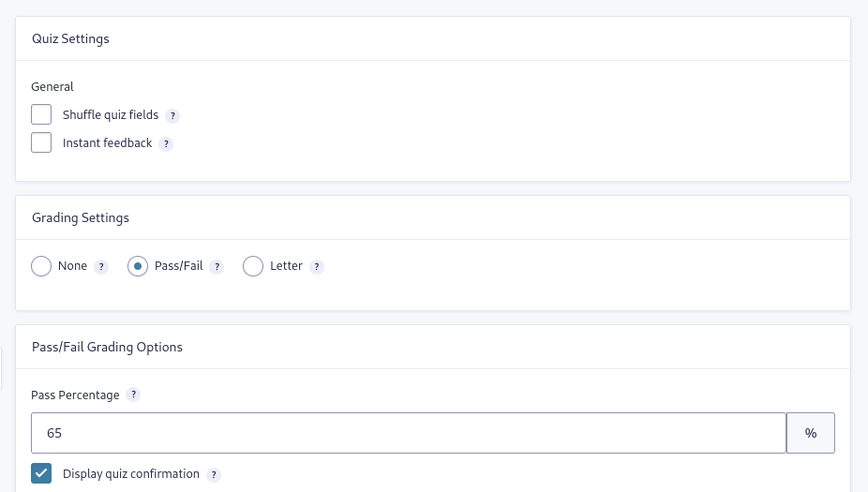This screenshot has height=492, width=868.
Task: Open help icon next to Shuffle quiz fields
Action: tap(172, 115)
